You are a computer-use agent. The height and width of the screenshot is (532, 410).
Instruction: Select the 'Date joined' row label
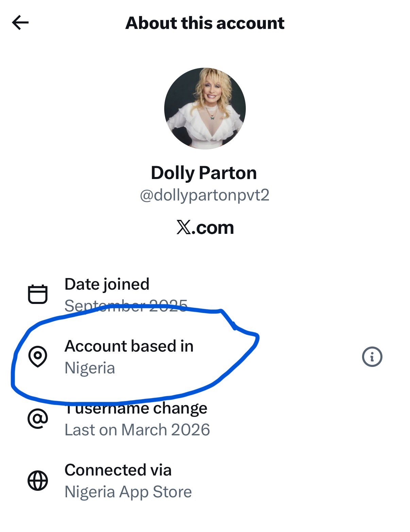(107, 284)
